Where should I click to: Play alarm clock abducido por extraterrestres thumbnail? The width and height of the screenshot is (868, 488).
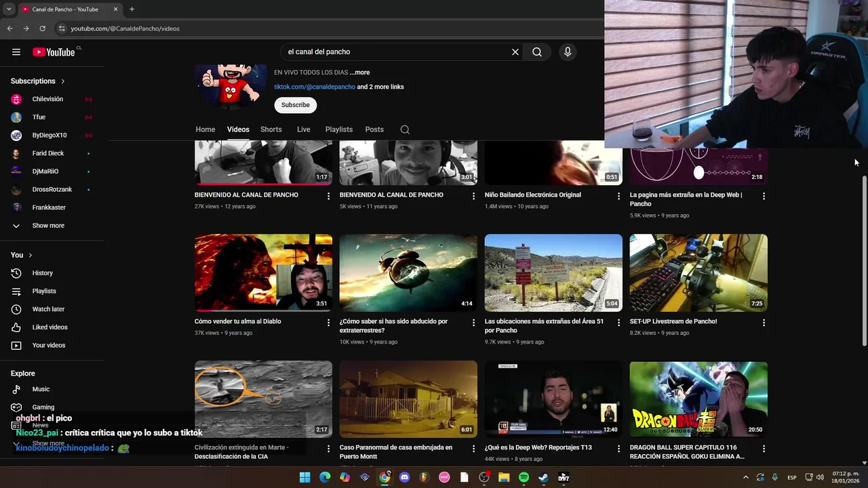(408, 272)
